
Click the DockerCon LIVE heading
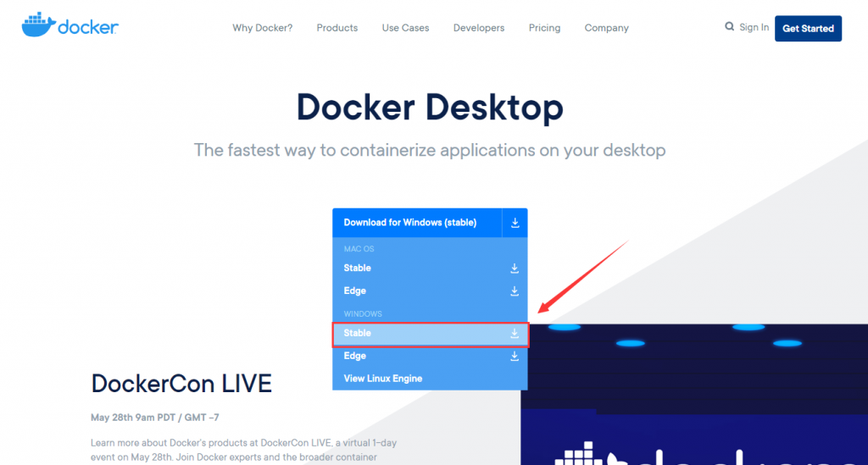tap(181, 384)
